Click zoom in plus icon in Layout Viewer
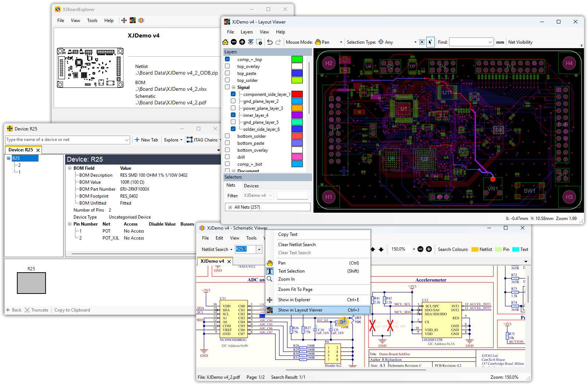This screenshot has height=385, width=588. (242, 42)
